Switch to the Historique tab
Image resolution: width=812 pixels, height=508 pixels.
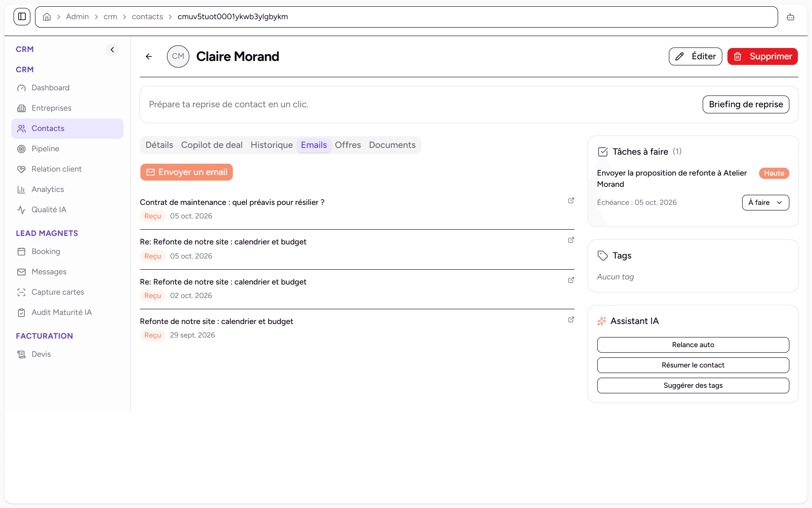(x=272, y=145)
